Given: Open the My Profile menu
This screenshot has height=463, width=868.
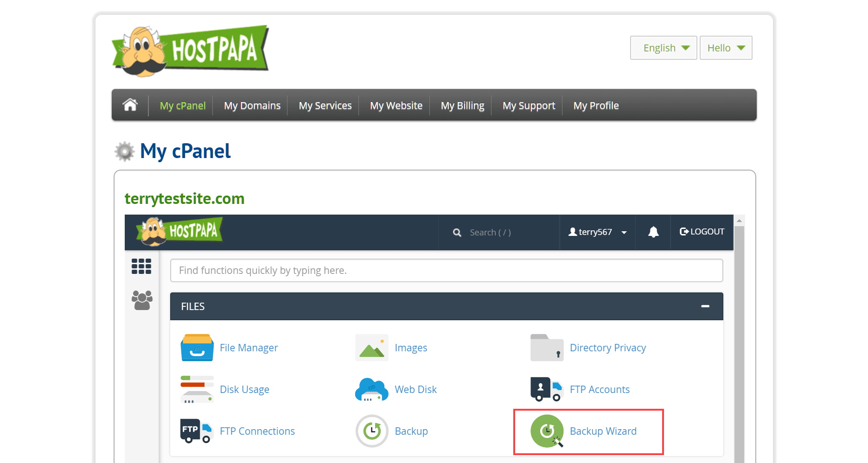Looking at the screenshot, I should click(x=596, y=106).
